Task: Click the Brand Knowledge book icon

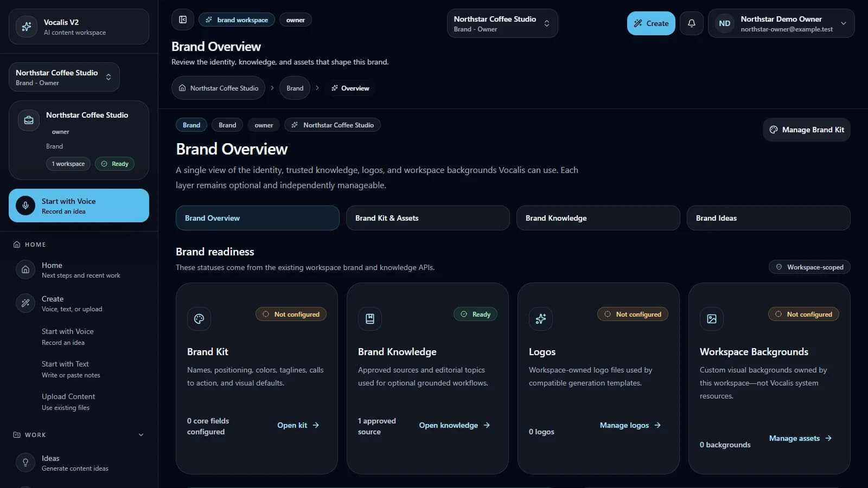Action: [370, 319]
